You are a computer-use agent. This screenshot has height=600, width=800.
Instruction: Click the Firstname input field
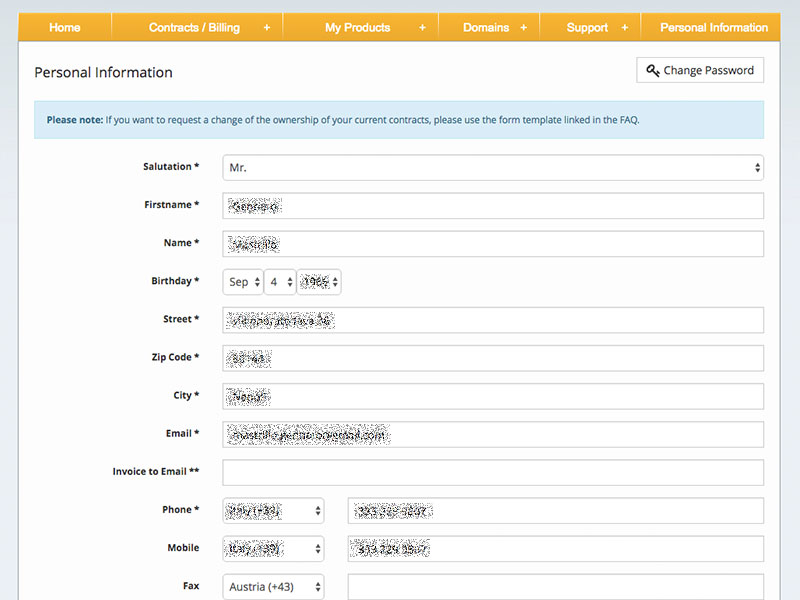[x=493, y=206]
